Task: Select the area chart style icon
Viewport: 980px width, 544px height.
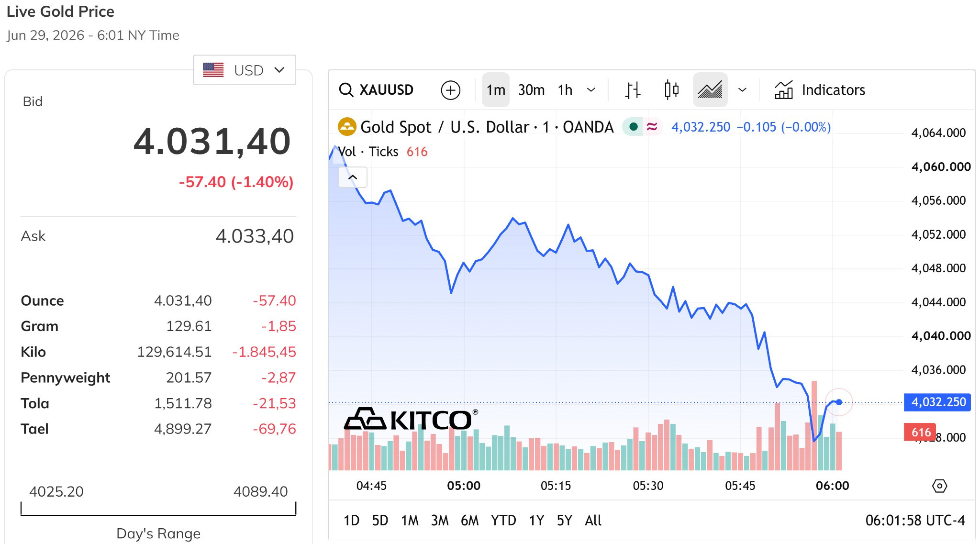Action: 710,90
